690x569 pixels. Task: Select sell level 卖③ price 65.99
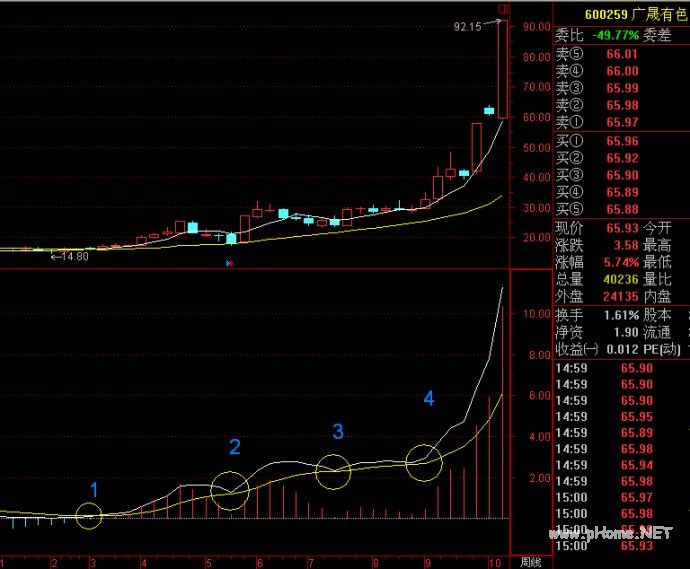click(x=622, y=88)
